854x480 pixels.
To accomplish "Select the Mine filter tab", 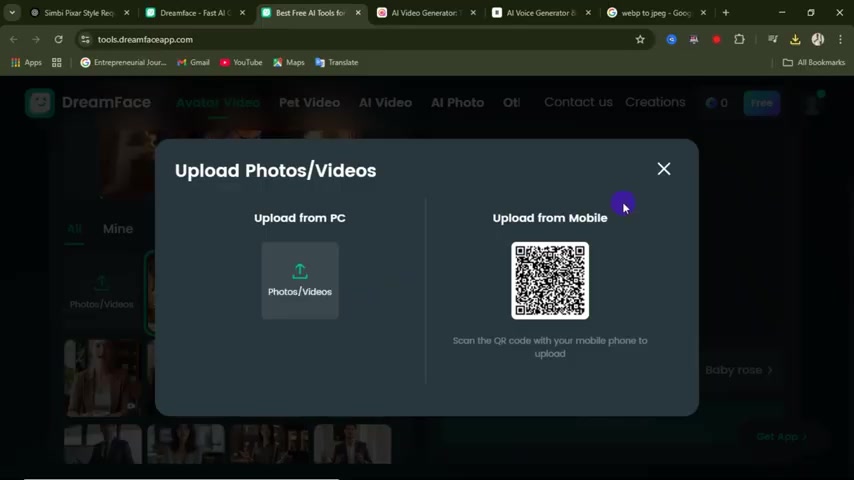I will 118,229.
